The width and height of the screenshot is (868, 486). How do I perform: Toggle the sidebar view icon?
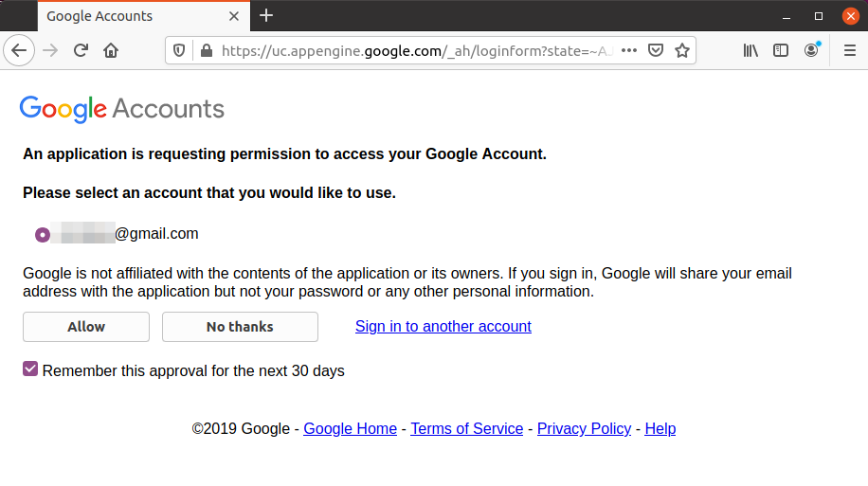coord(781,50)
